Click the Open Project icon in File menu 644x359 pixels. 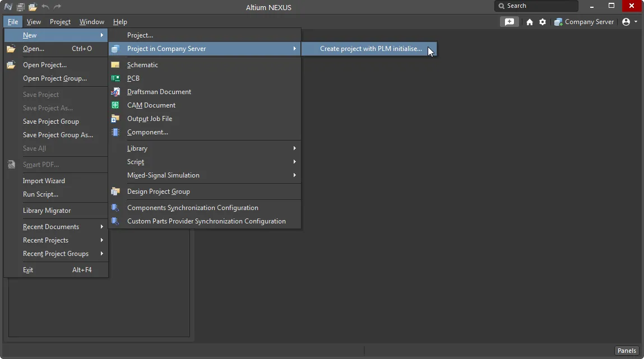pos(11,65)
